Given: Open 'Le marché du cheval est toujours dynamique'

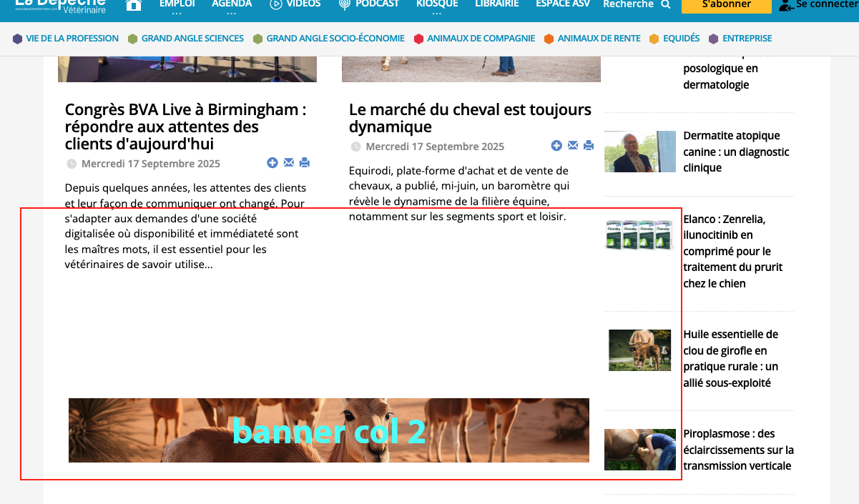Looking at the screenshot, I should (x=470, y=118).
